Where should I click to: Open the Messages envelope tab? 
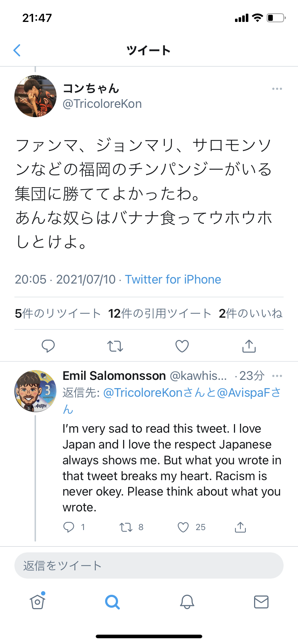click(x=261, y=602)
